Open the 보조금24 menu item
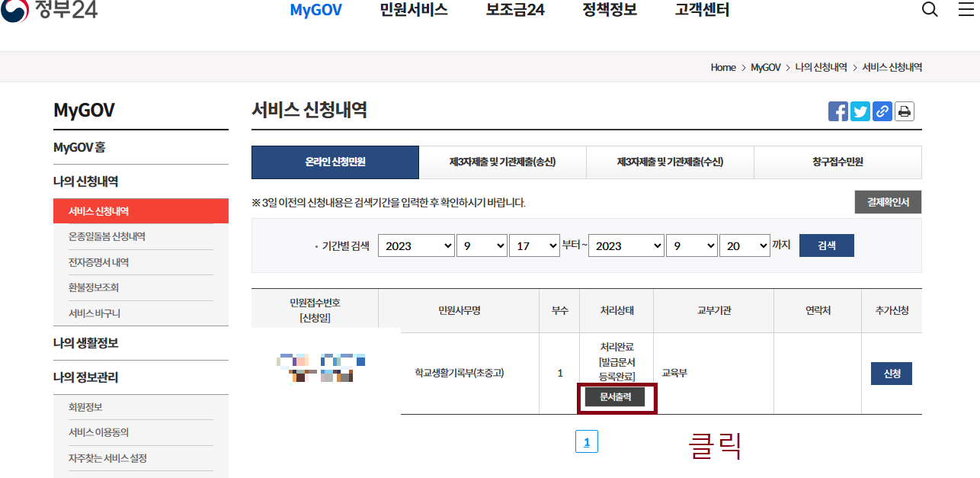 (514, 10)
